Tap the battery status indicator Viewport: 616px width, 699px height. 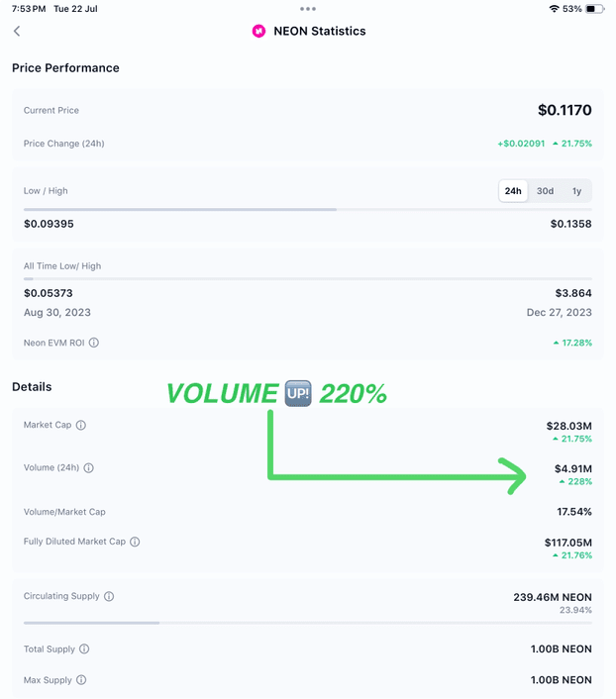click(x=595, y=9)
